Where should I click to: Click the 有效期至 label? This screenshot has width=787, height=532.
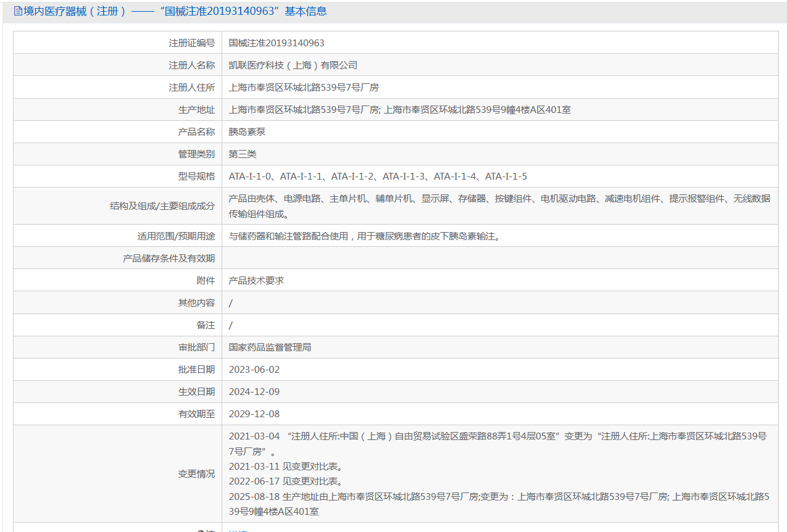(x=196, y=414)
